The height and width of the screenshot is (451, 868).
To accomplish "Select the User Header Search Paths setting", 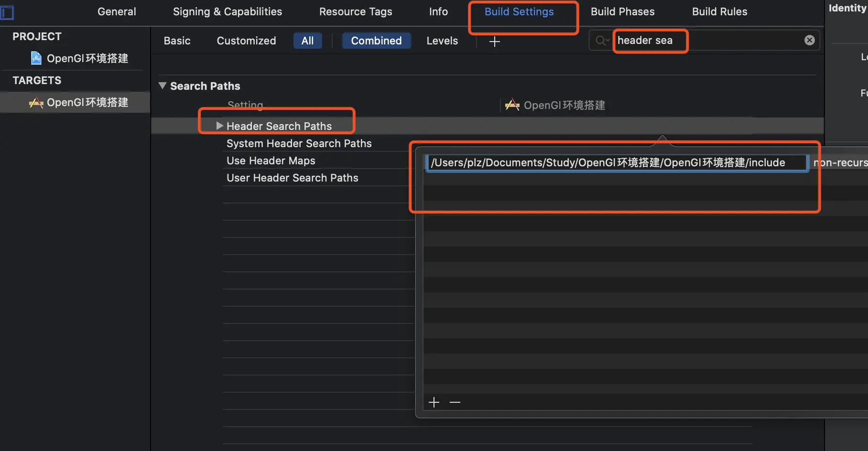I will (x=293, y=178).
